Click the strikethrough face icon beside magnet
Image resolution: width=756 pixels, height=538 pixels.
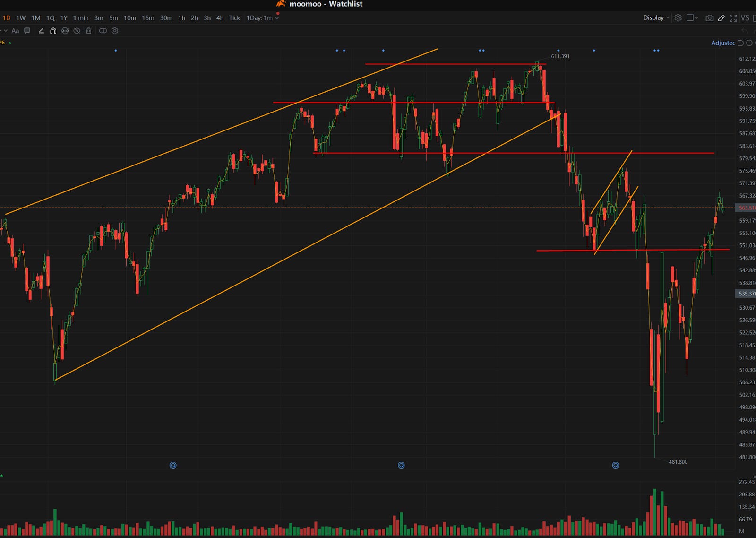[65, 31]
